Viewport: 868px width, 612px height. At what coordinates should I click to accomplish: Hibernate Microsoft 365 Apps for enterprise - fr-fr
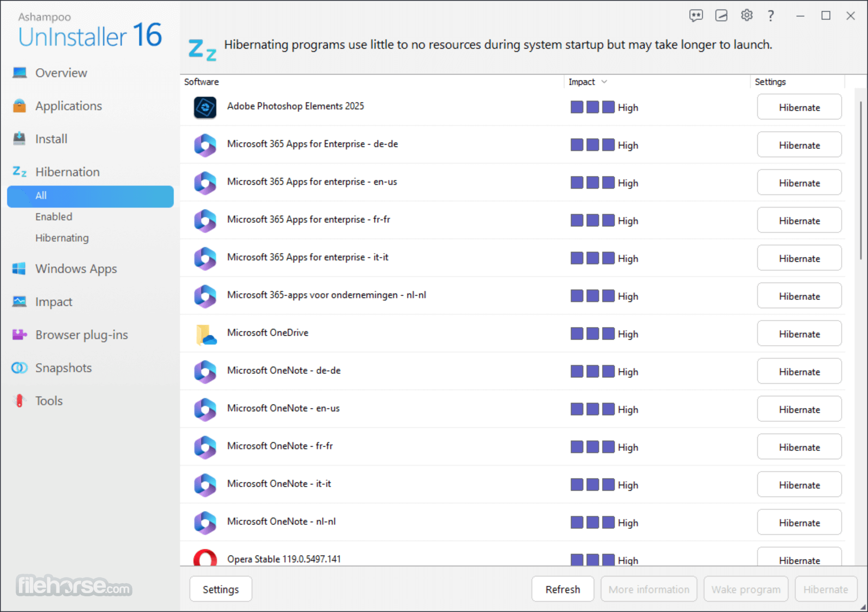coord(799,220)
